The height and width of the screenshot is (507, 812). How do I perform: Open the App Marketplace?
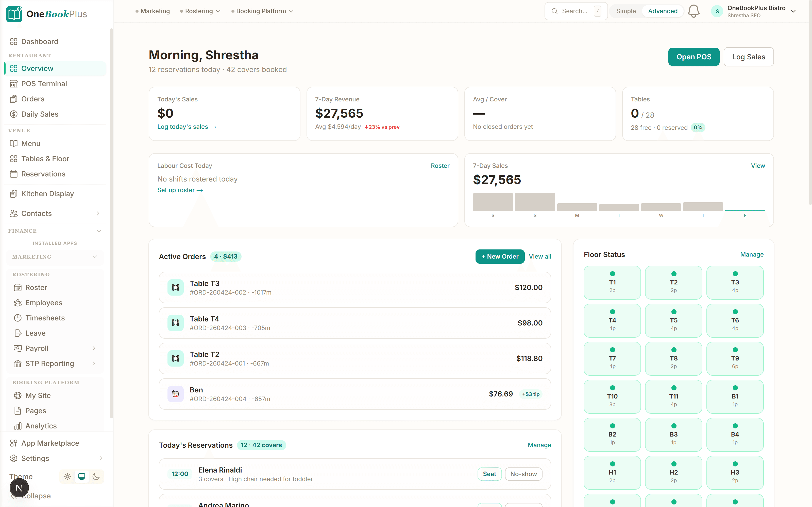click(x=50, y=443)
